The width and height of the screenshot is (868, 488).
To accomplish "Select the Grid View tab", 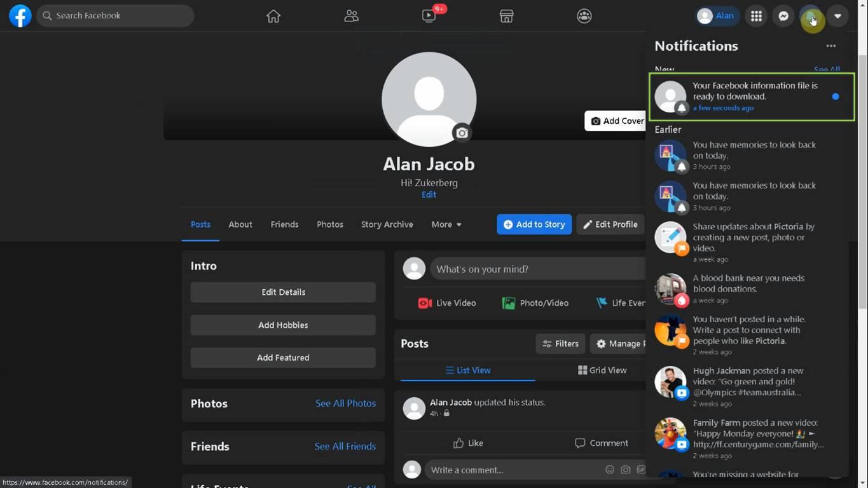I will coord(602,370).
